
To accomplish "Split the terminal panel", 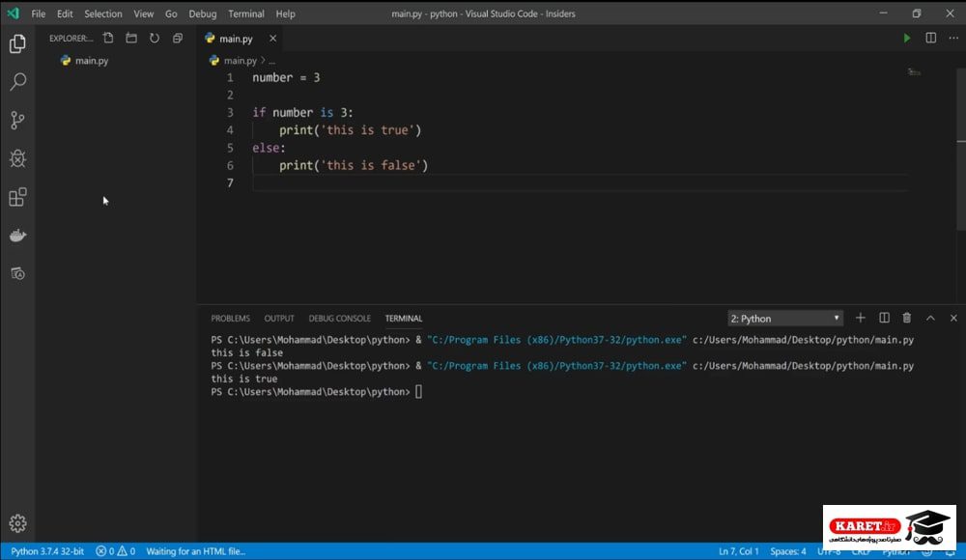I will coord(884,318).
